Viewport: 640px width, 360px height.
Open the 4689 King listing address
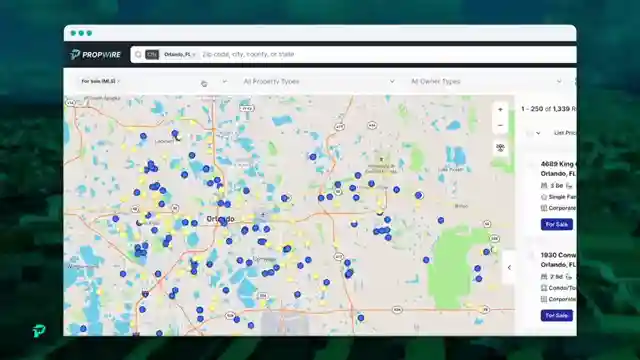[558, 169]
